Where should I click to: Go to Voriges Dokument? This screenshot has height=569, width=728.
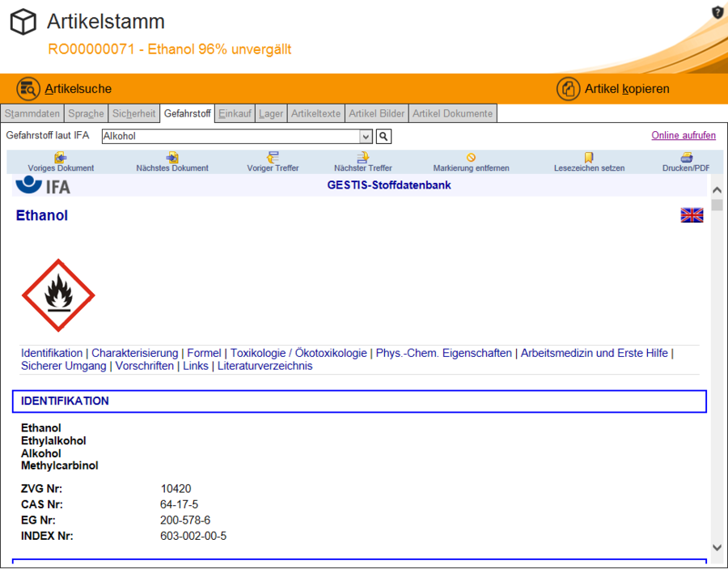(61, 162)
